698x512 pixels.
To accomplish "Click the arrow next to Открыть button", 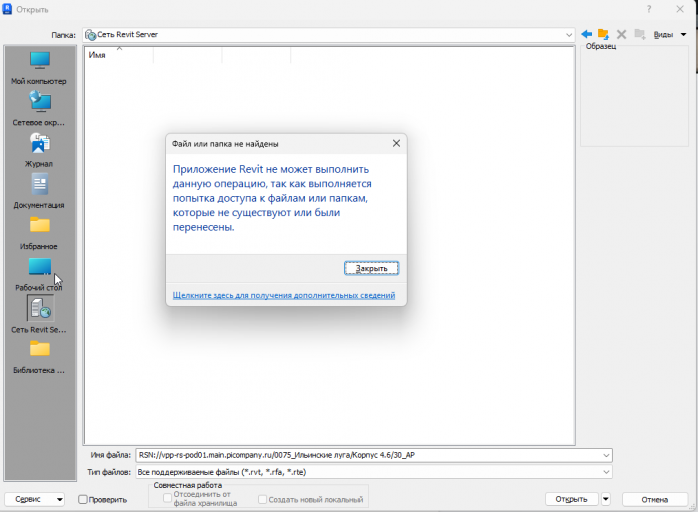I will click(605, 500).
